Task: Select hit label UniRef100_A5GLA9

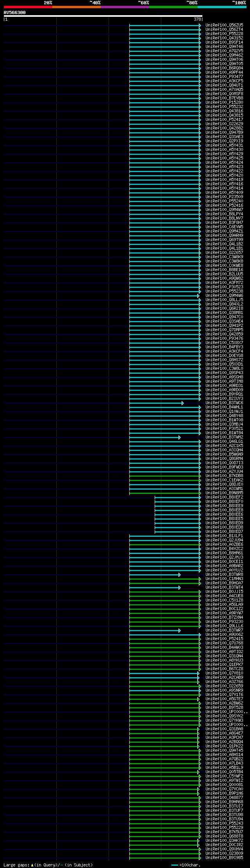Action: click(x=224, y=604)
